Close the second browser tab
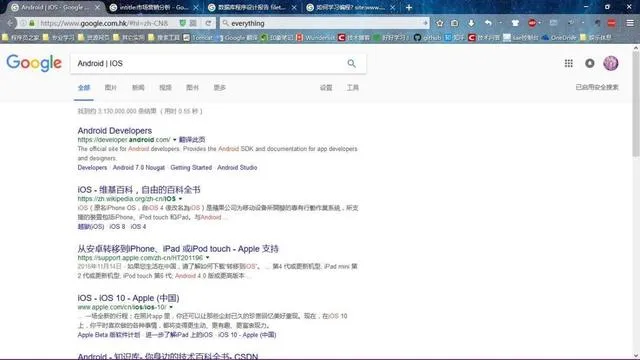This screenshot has height=360, width=640. pos(196,7)
